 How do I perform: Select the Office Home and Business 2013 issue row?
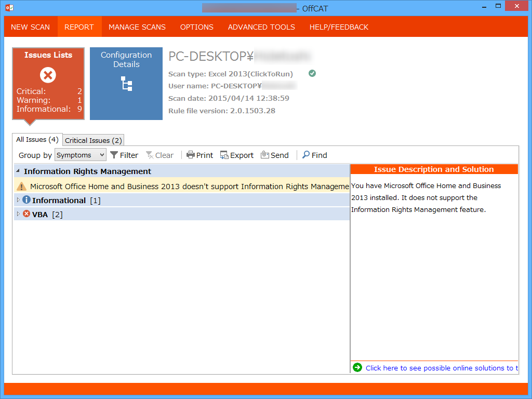click(182, 187)
